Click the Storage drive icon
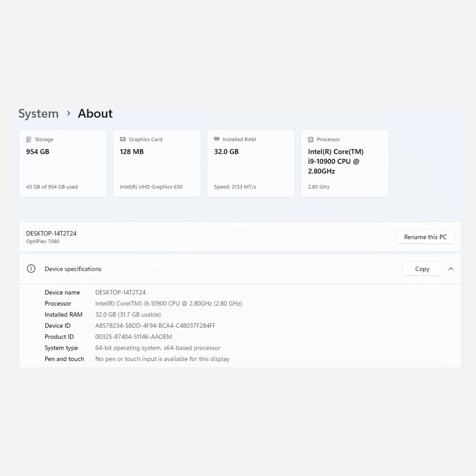This screenshot has height=476, width=476. click(29, 139)
